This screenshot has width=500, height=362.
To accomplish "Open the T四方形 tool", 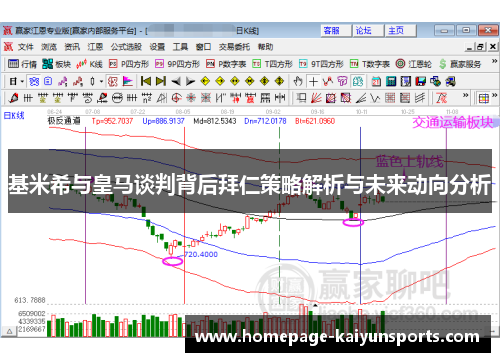I will click(x=272, y=64).
